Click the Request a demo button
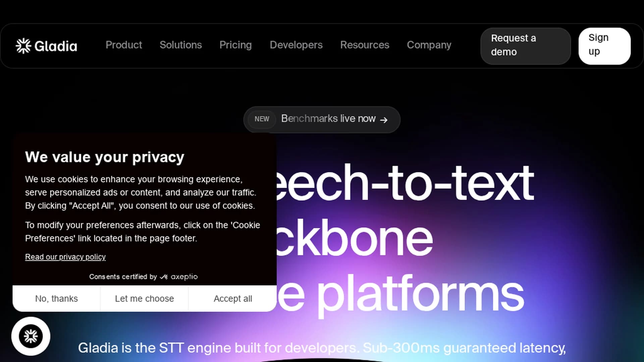644x362 pixels. [526, 46]
